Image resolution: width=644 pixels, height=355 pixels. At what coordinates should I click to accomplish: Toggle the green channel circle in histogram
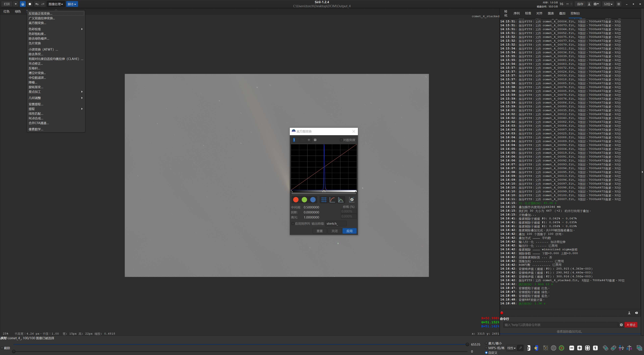[x=304, y=199]
